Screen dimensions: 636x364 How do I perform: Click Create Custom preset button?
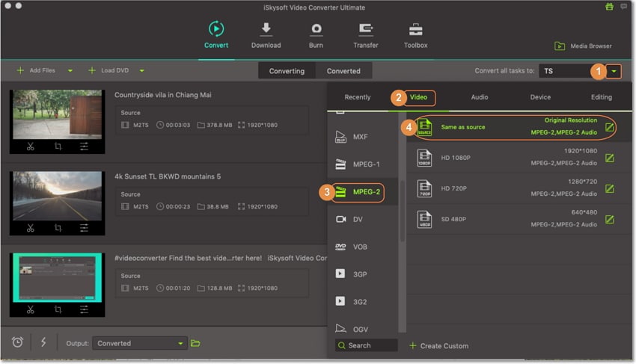pos(439,346)
